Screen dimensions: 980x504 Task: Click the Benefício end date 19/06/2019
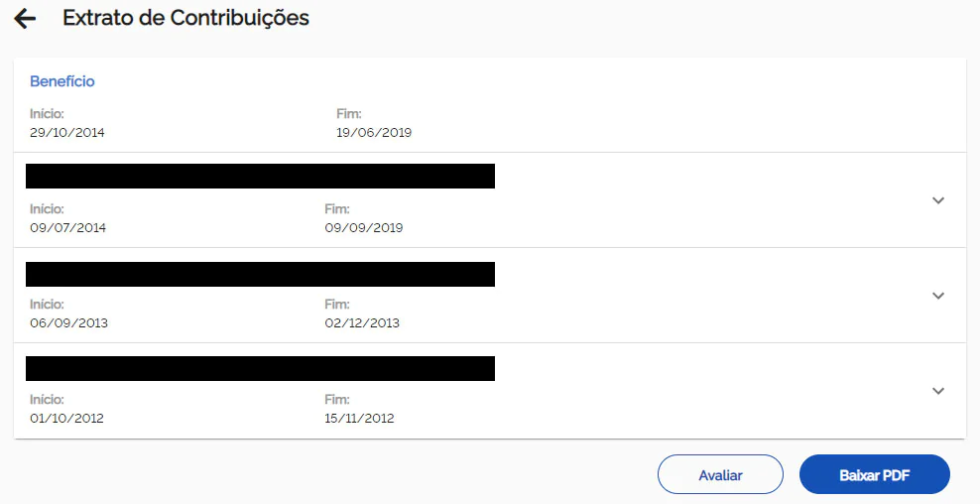374,132
